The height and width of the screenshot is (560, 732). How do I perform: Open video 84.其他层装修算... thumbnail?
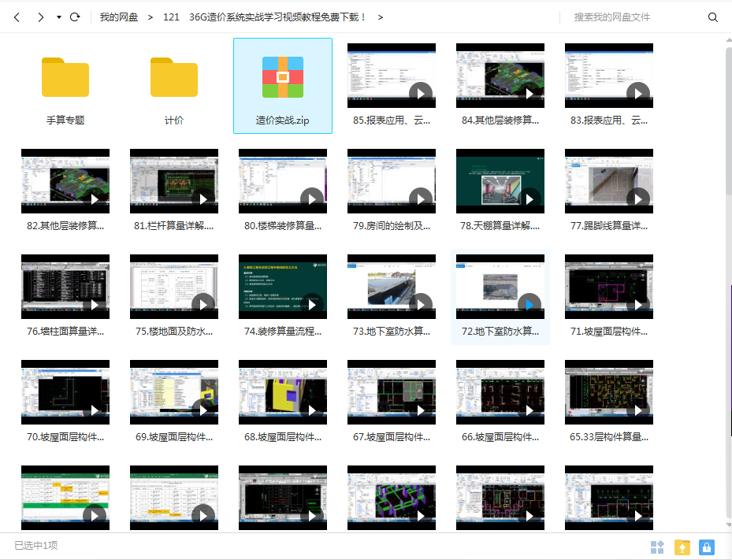coord(500,76)
